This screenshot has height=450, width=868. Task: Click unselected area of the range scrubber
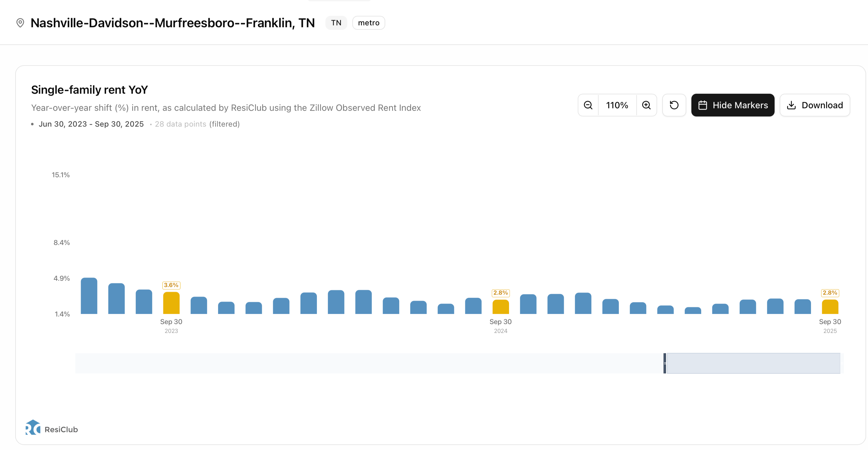click(337, 363)
